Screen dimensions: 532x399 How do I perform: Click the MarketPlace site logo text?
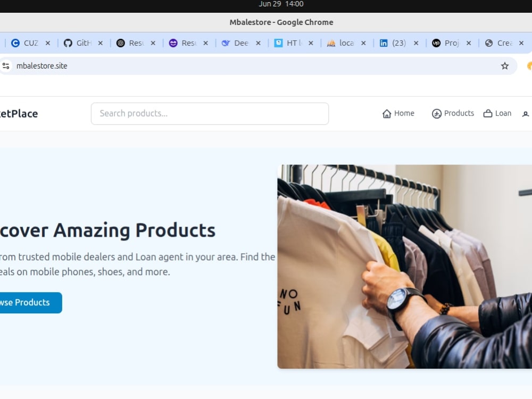click(x=19, y=114)
